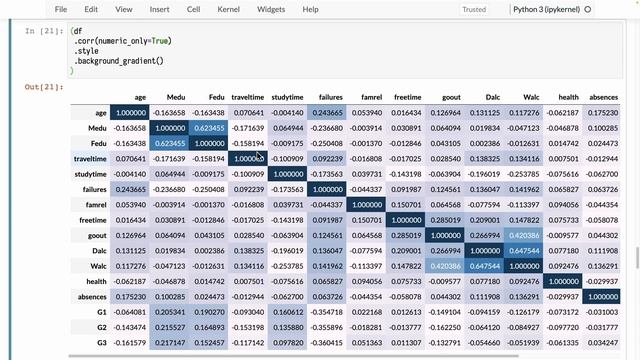Click the 'Dalc' column header
640x360 pixels.
click(x=493, y=97)
